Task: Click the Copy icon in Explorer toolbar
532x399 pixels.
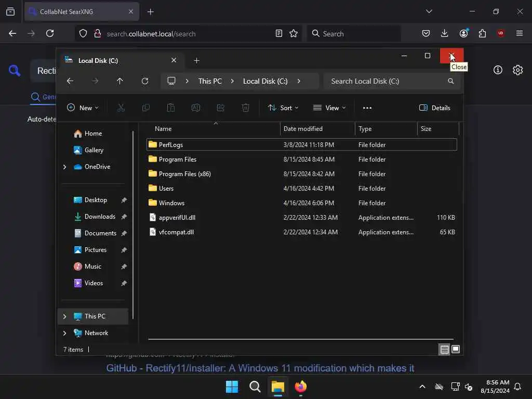Action: click(146, 108)
